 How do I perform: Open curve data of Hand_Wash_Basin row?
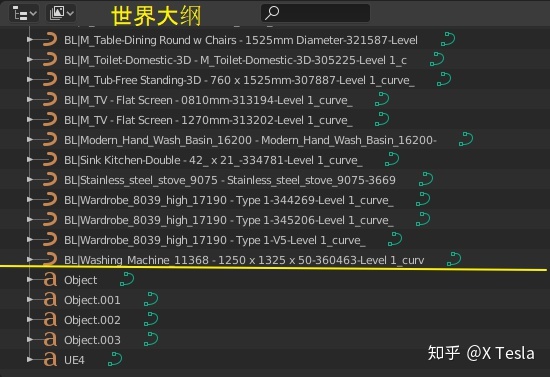pos(466,139)
